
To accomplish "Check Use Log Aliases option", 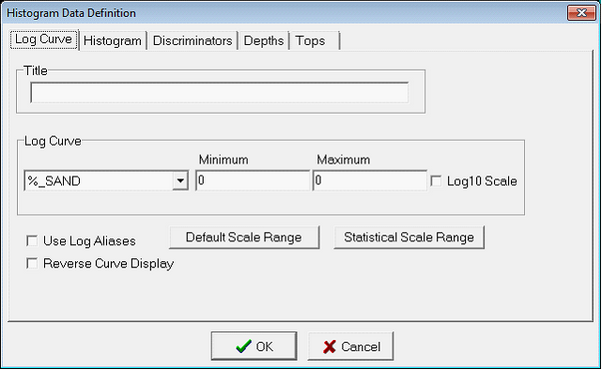I will pos(32,241).
